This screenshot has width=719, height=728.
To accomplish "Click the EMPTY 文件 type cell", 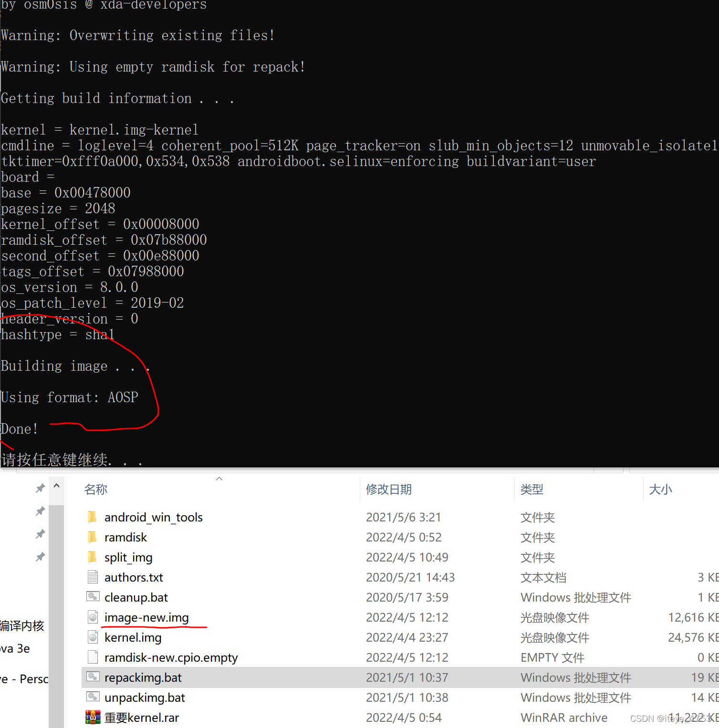I will tap(552, 657).
